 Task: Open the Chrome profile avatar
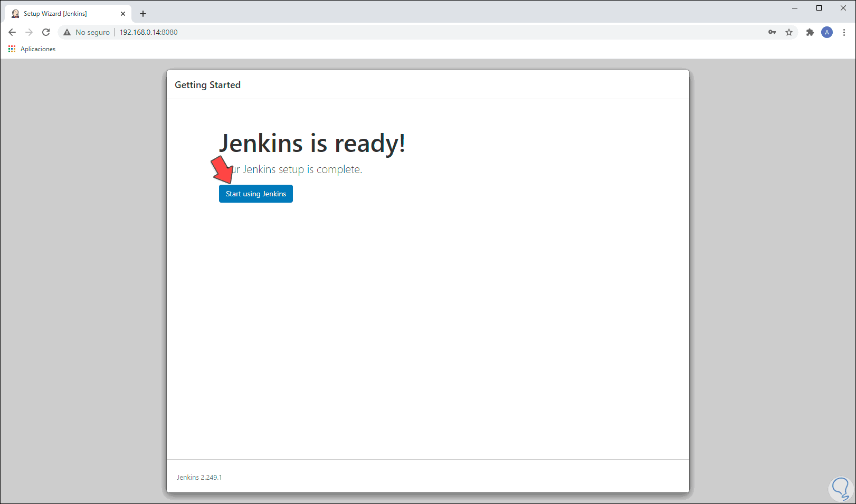(x=827, y=32)
